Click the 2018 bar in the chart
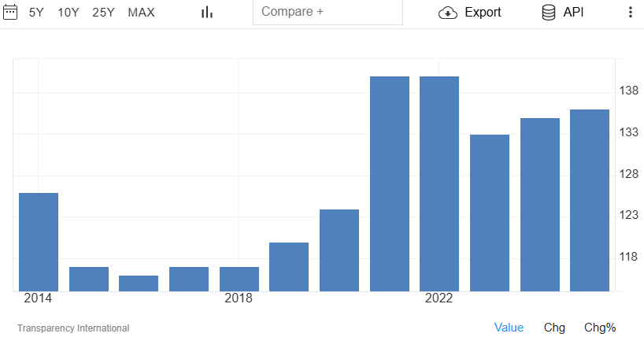 (239, 280)
